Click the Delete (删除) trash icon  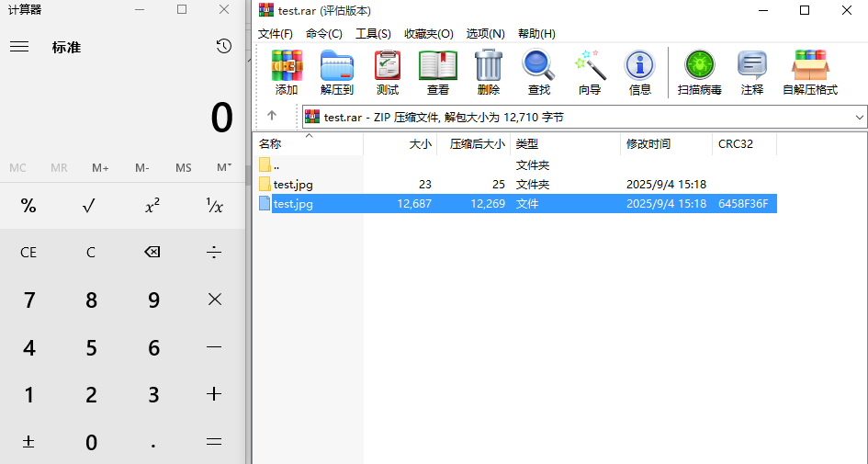point(489,72)
